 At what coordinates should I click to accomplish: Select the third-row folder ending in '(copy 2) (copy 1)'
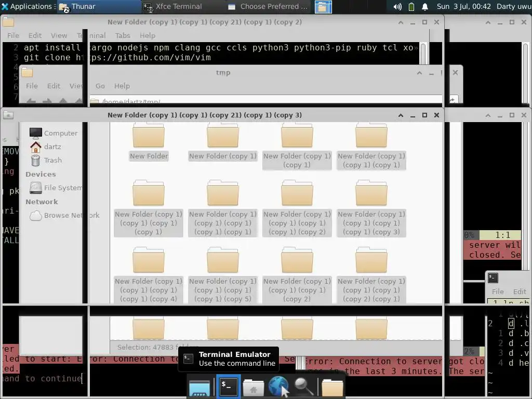(x=371, y=275)
